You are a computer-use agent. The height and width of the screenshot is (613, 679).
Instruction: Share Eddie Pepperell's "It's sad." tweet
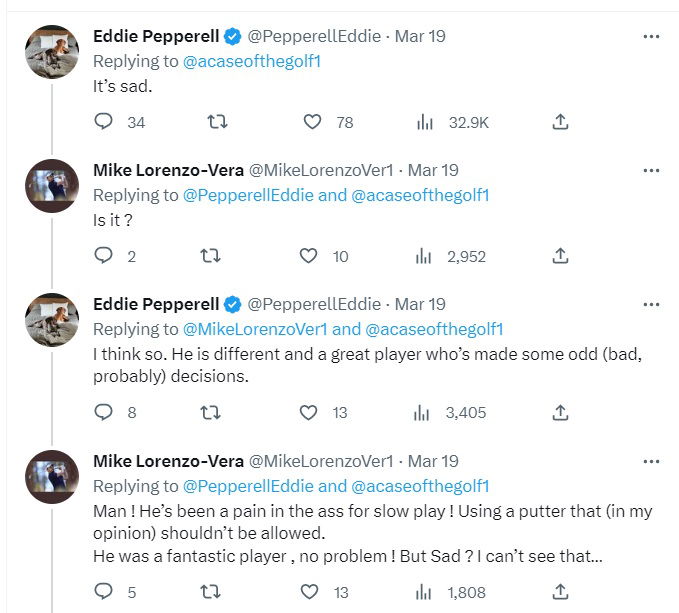tap(561, 122)
